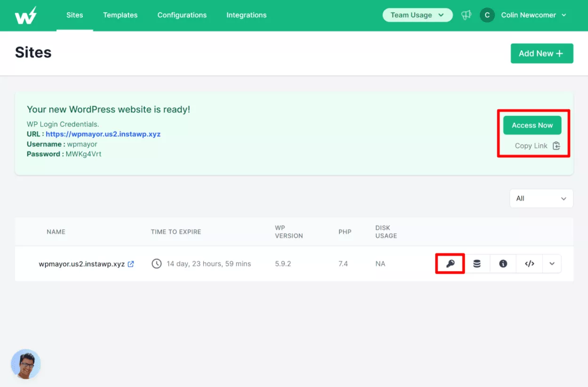The width and height of the screenshot is (588, 387).
Task: Click the DISK USAGE column header
Action: [386, 232]
